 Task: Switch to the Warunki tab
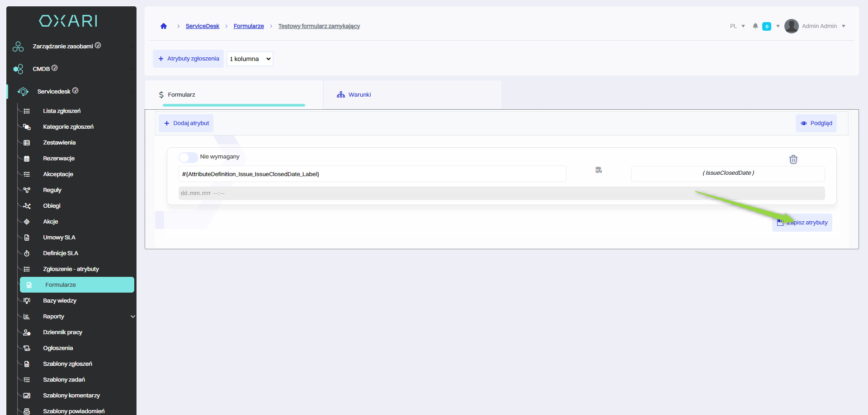tap(359, 95)
